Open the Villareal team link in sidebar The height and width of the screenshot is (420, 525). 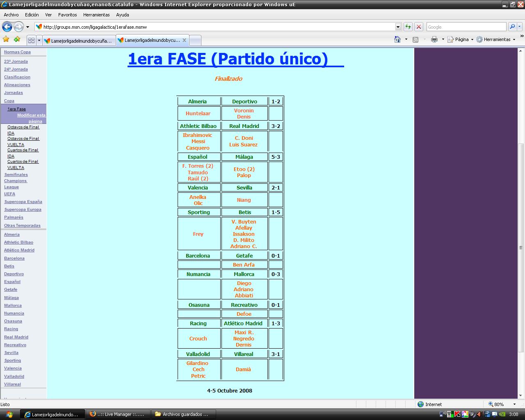12,384
